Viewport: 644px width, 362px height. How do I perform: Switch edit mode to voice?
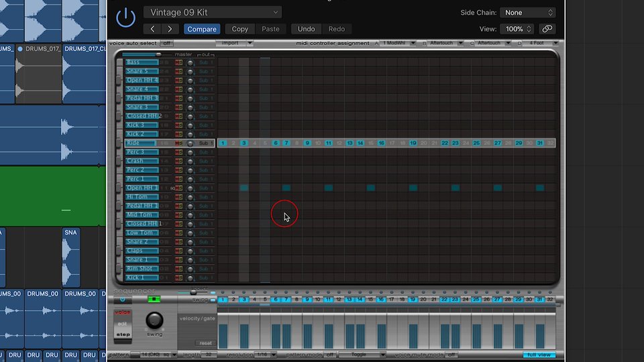coord(122,313)
